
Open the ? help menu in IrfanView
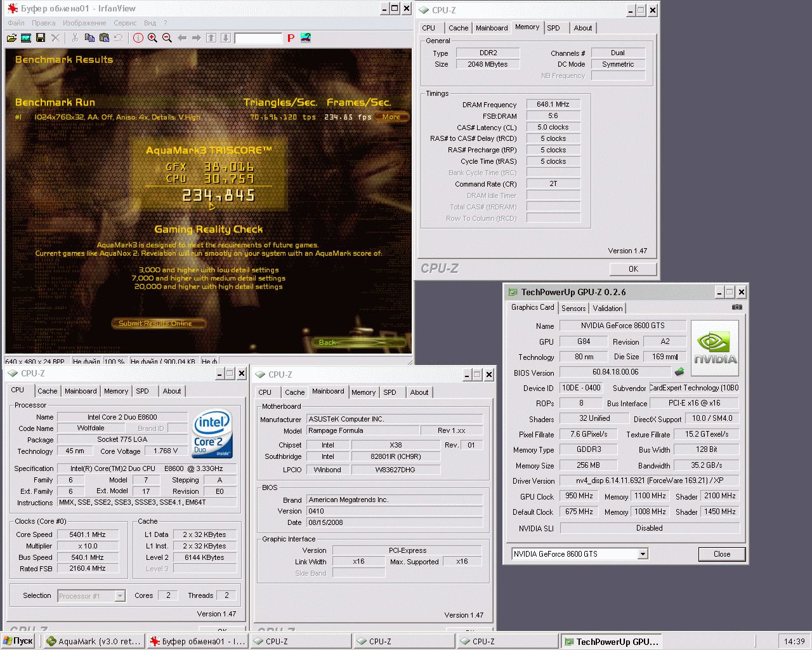pos(166,23)
